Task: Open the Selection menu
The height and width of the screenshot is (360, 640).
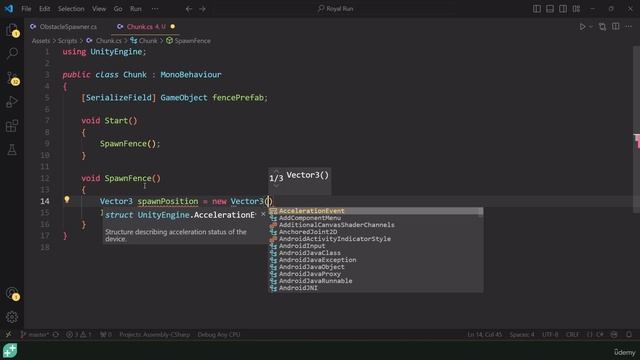Action: pos(71,9)
